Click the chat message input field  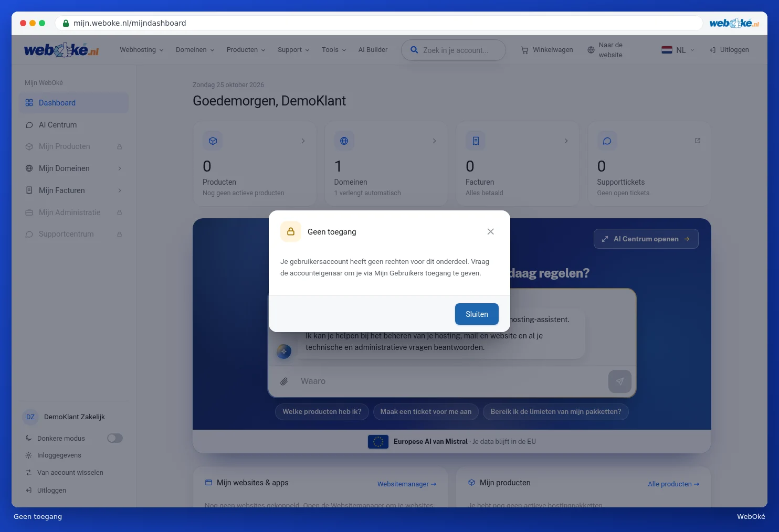click(451, 381)
